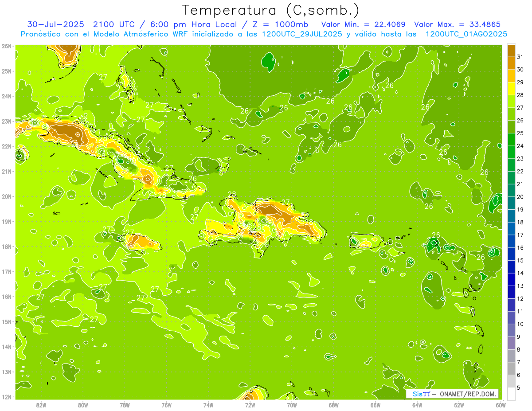The width and height of the screenshot is (532, 411).
Task: Click the 22N latitude label
Action: (7, 146)
